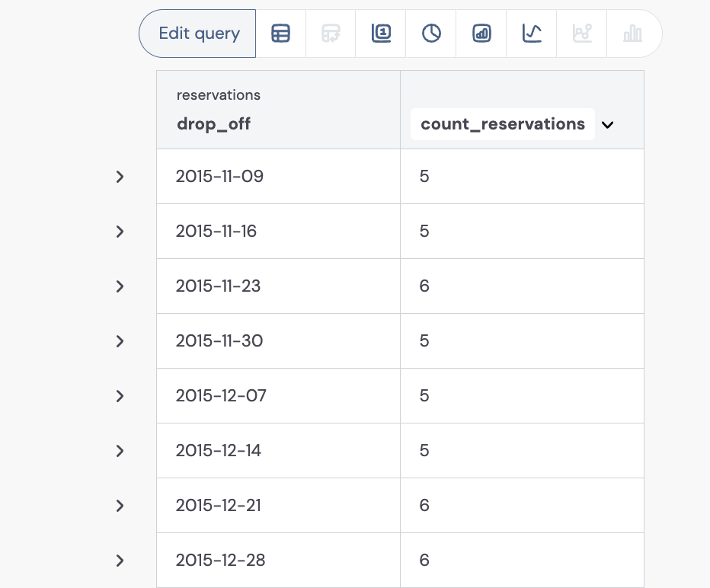
Task: Open the pivot table visualization
Action: click(x=331, y=33)
